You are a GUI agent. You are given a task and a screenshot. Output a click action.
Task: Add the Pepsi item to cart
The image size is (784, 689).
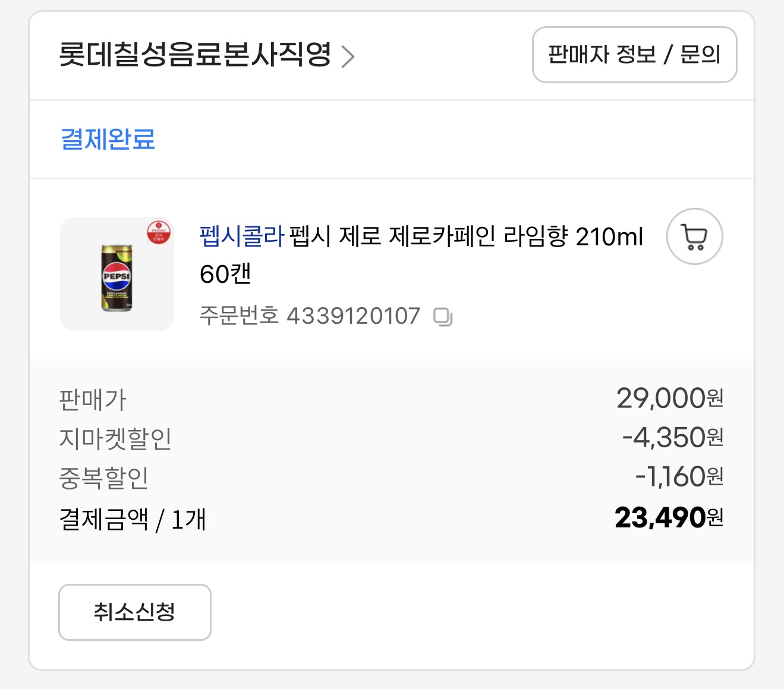tap(694, 236)
